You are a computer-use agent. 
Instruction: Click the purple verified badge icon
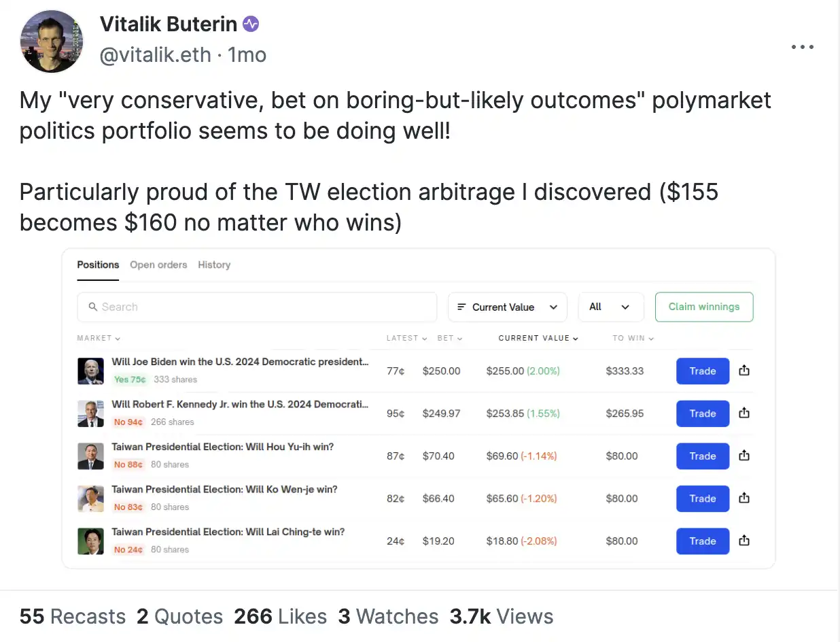coord(251,24)
